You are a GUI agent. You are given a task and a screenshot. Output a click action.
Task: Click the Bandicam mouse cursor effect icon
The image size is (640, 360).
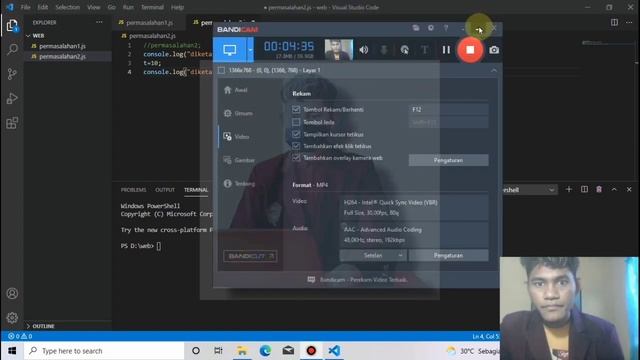click(404, 50)
